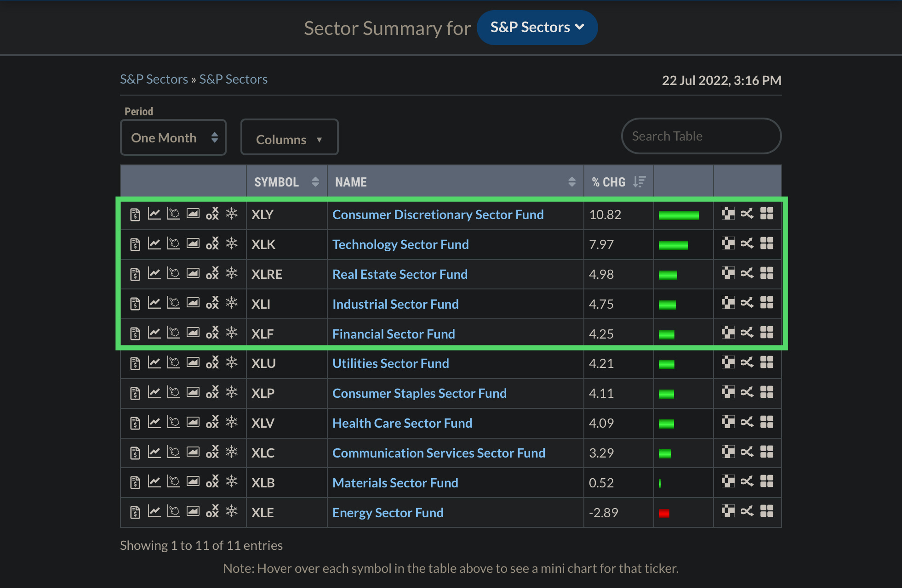Screen dimensions: 902x588
Task: Open Consumer Discretionary Sector Fund link
Action: pos(438,215)
